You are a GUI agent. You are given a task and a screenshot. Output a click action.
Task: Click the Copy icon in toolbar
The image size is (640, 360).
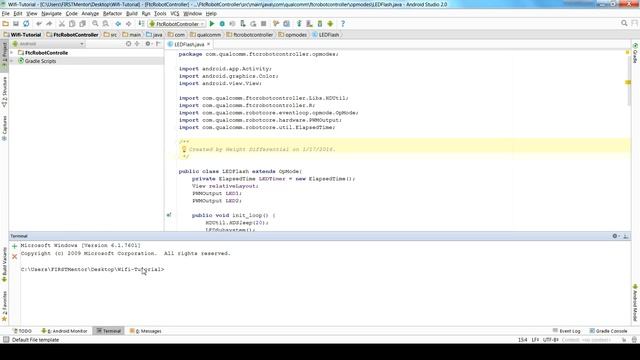point(72,24)
